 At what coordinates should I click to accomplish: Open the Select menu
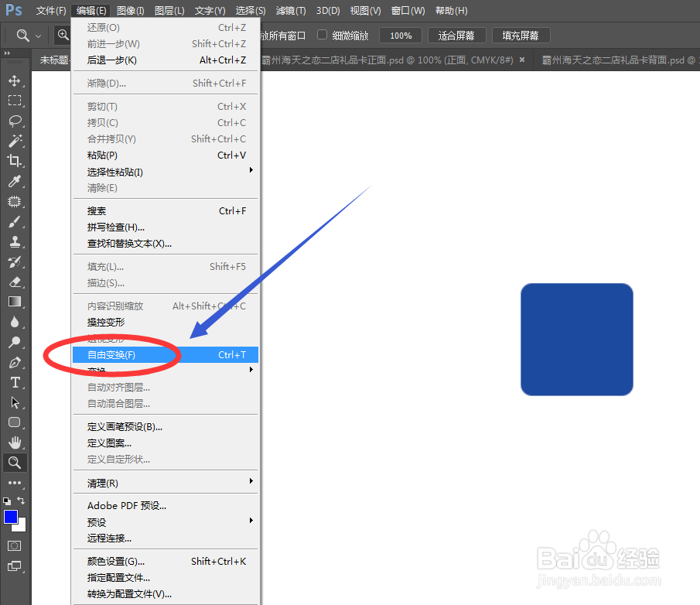[x=251, y=11]
